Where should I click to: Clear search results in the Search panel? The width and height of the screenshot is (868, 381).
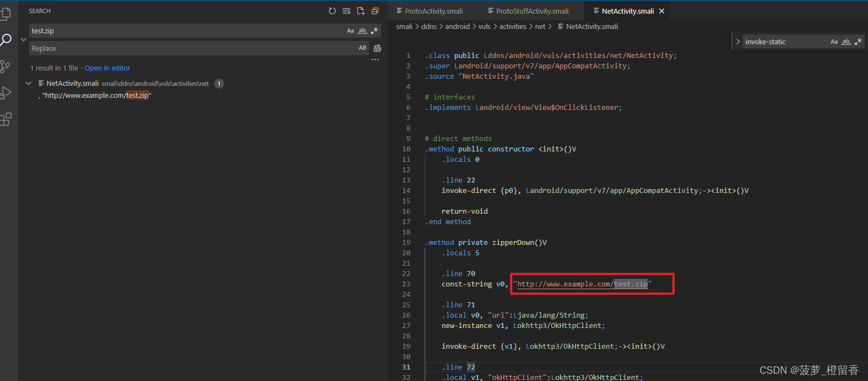pos(347,11)
